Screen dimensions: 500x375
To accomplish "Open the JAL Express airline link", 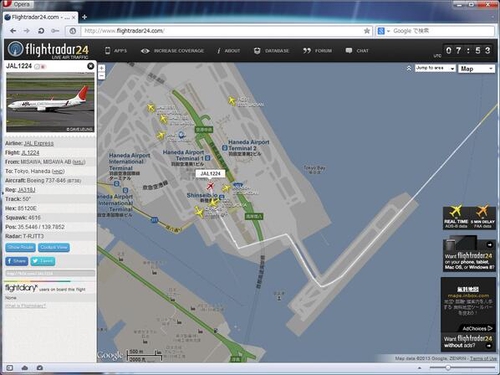I will point(39,143).
